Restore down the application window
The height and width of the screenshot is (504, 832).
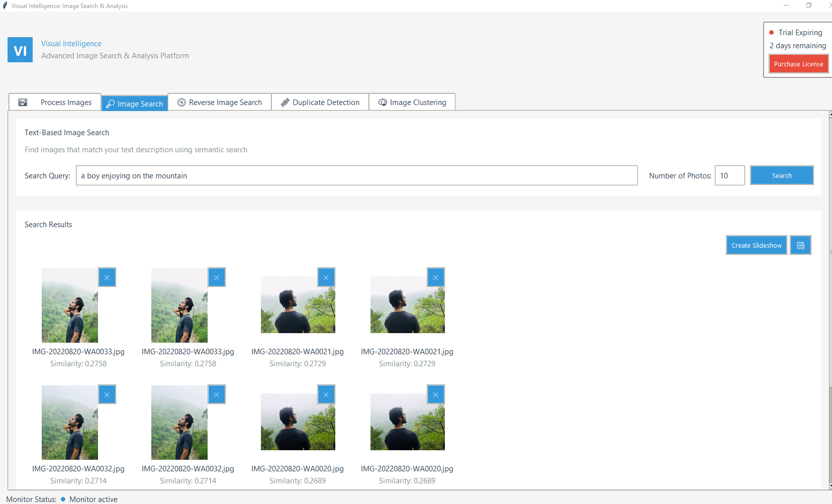click(x=809, y=6)
